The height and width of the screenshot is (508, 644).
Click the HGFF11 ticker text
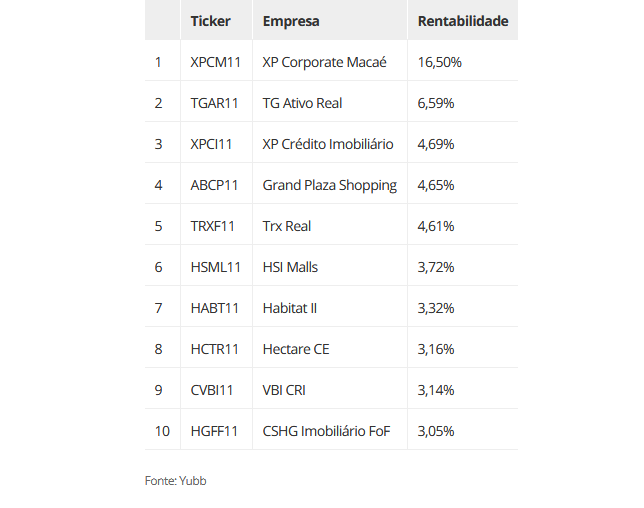point(214,431)
